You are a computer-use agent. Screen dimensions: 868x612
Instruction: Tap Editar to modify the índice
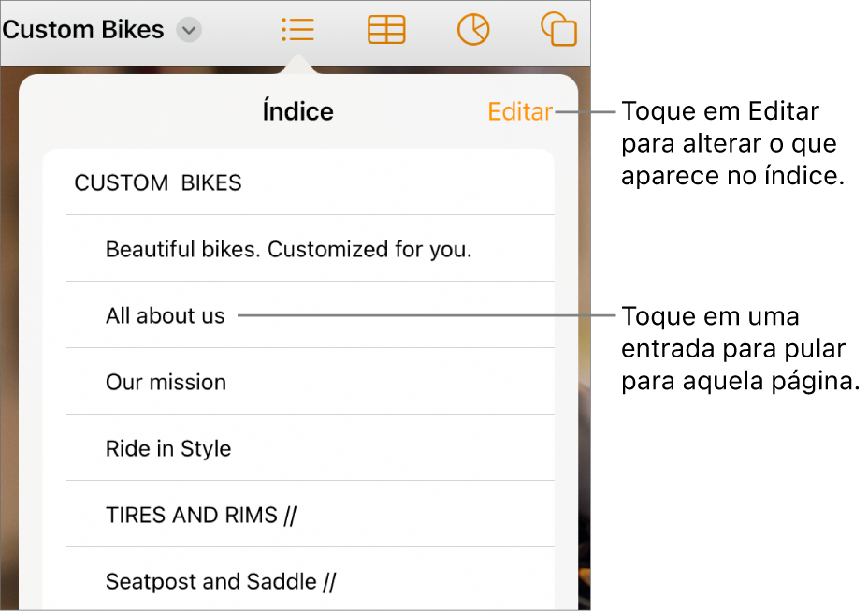point(520,112)
